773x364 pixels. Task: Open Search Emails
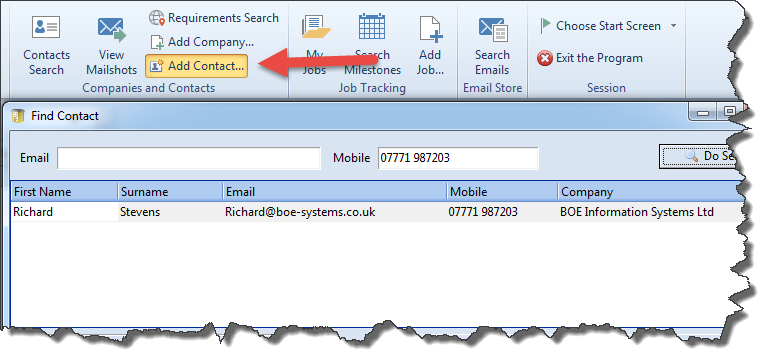tap(492, 45)
